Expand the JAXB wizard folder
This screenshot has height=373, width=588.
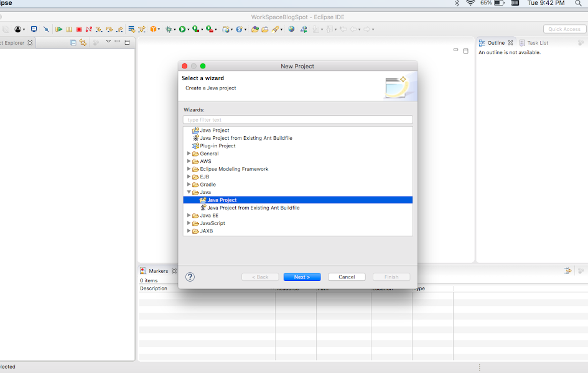point(189,231)
